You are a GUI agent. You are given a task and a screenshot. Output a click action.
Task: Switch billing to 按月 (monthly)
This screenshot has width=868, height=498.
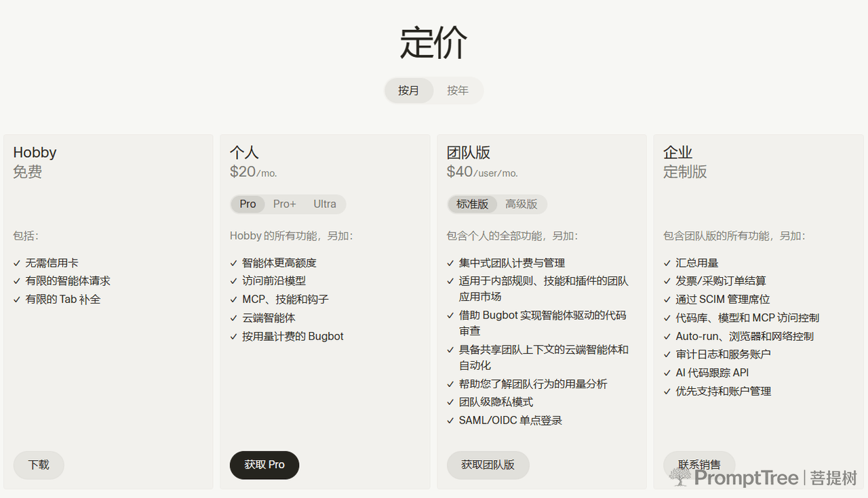click(409, 91)
